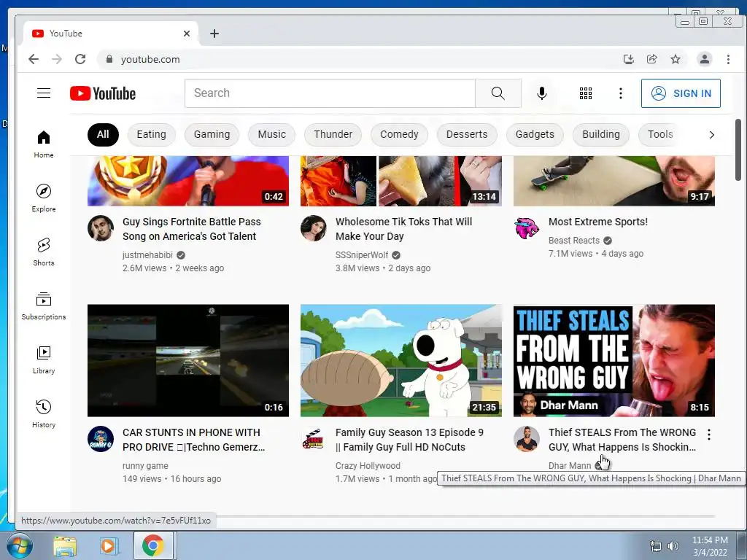Click the search magnifier button

pos(498,93)
